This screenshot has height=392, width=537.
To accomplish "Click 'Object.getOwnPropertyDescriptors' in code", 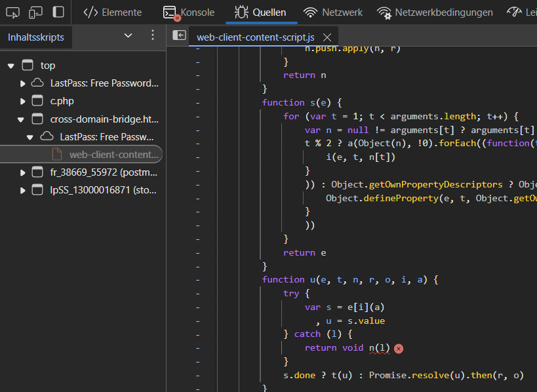I will 417,185.
